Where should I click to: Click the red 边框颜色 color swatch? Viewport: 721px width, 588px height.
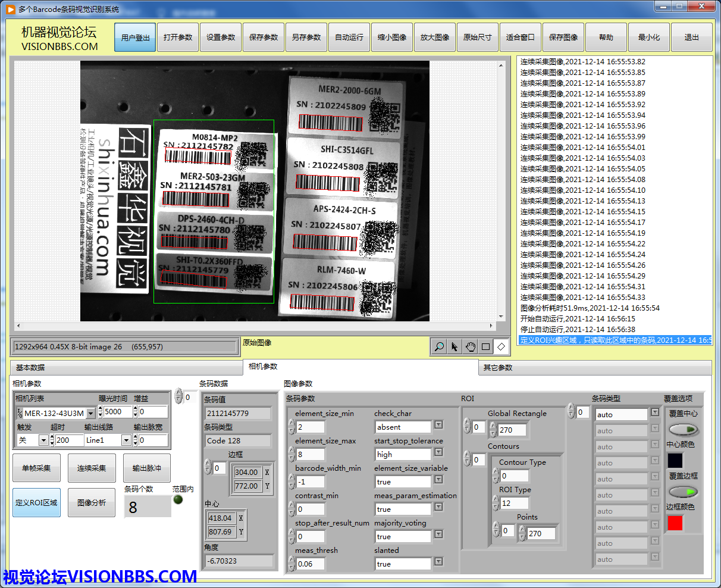(675, 523)
